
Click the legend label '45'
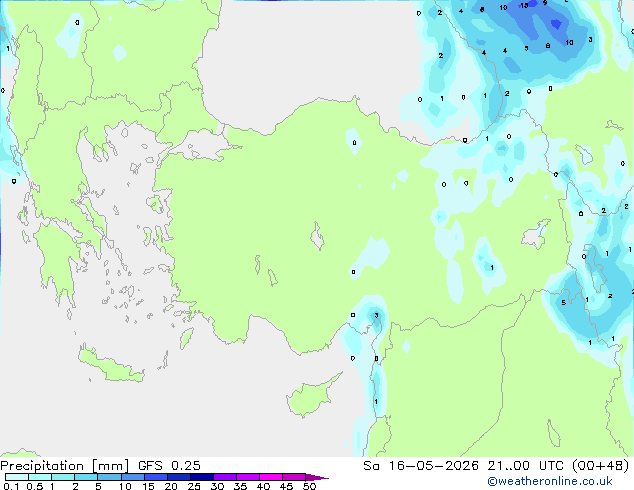pos(286,486)
